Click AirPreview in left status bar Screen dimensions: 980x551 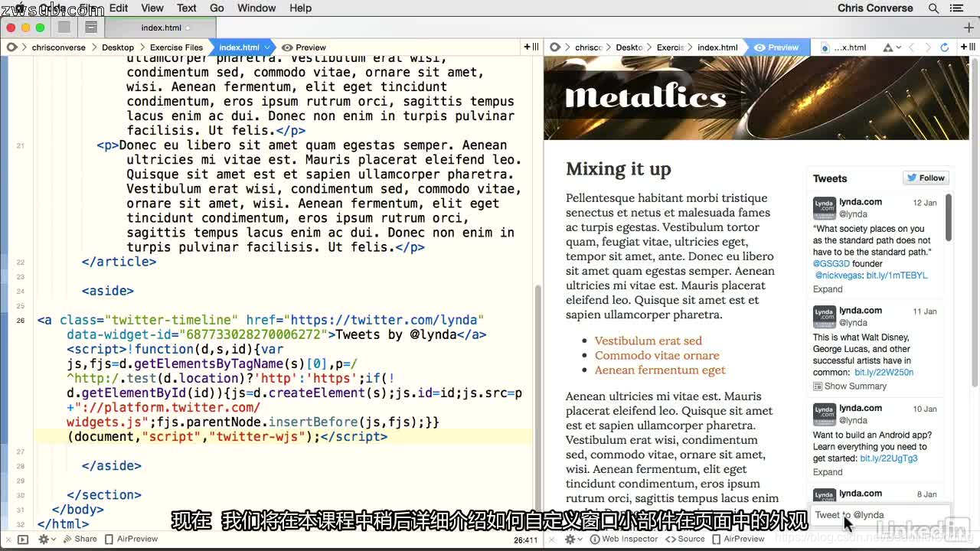coord(132,539)
